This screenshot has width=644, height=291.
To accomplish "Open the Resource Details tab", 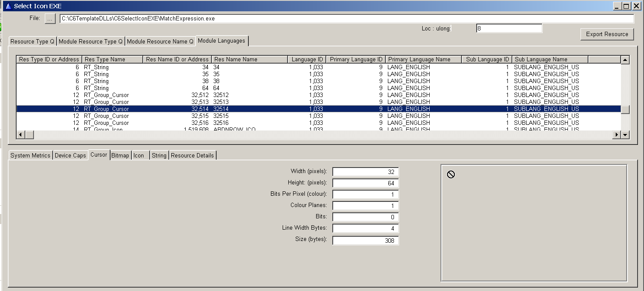I will (x=192, y=155).
